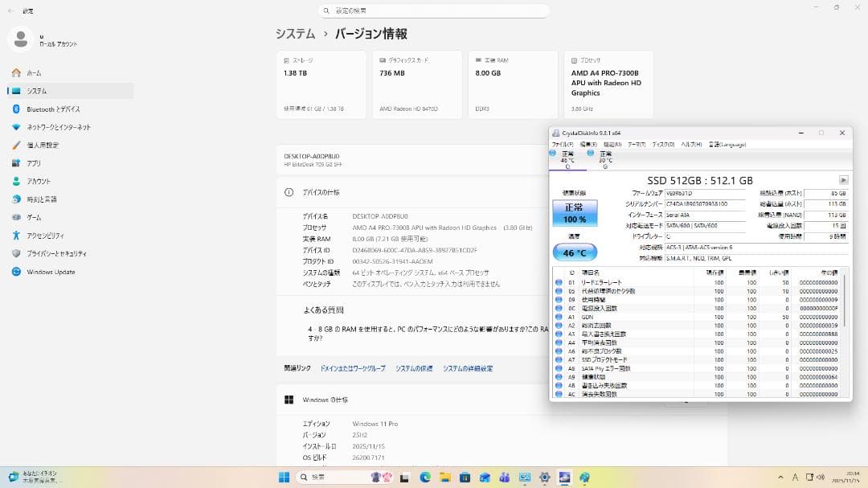The image size is (868, 488).
Task: Click the 設定の検索 search field
Action: pyautogui.click(x=434, y=10)
